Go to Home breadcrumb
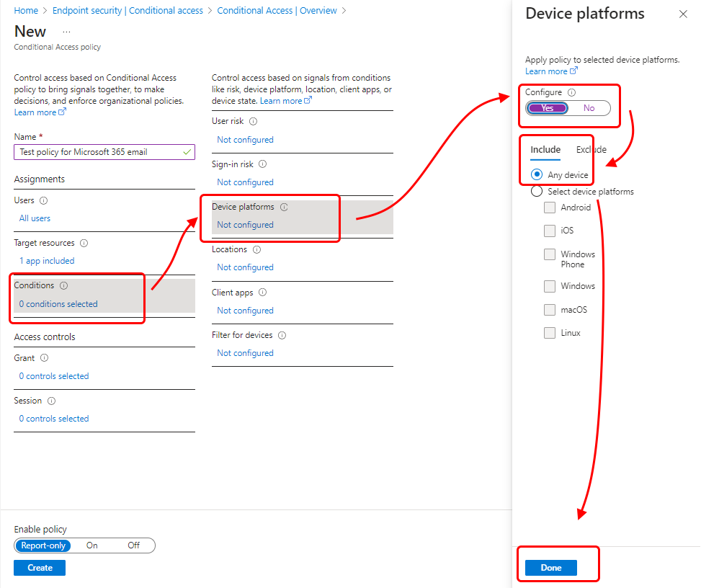 coord(26,11)
